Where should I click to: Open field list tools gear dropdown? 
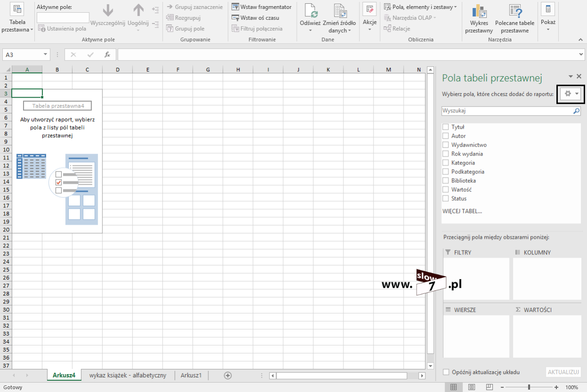tap(571, 94)
